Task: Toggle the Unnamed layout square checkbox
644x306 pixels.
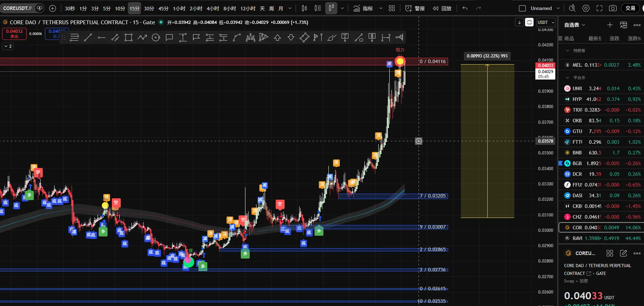Action: 523,8
